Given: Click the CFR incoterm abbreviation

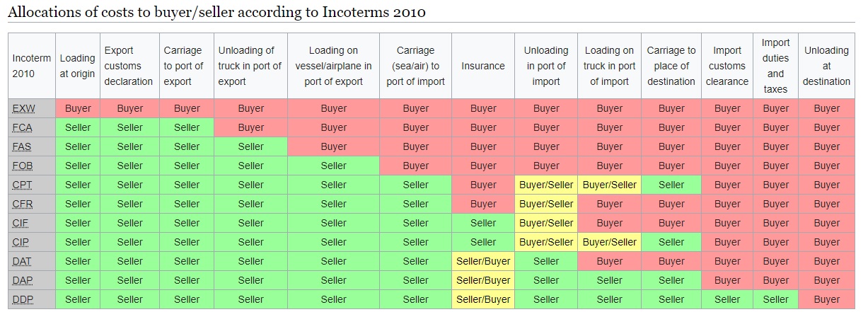Looking at the screenshot, I should (x=22, y=204).
